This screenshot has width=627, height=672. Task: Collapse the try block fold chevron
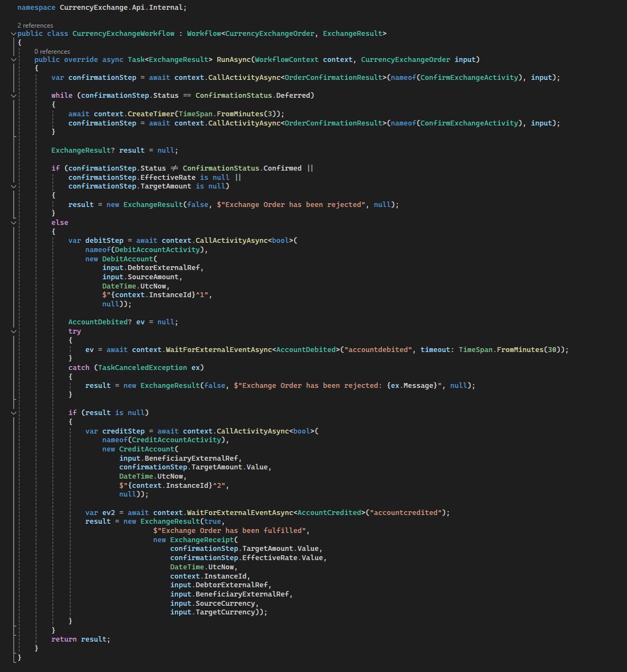click(x=14, y=331)
